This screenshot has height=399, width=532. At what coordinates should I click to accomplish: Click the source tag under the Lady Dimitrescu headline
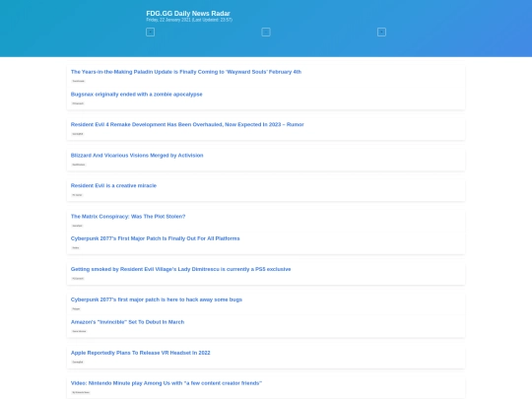tap(78, 279)
